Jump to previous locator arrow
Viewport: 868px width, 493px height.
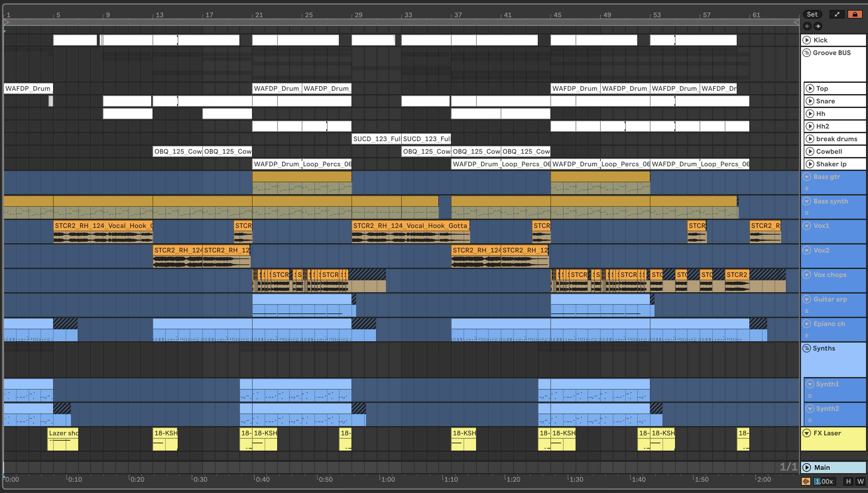[x=807, y=26]
